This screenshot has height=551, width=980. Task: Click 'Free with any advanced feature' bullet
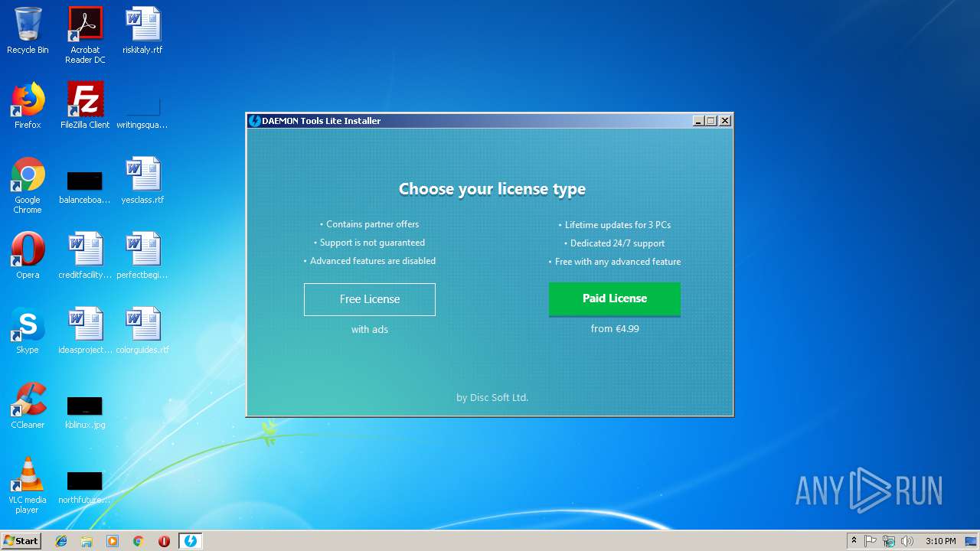[615, 262]
